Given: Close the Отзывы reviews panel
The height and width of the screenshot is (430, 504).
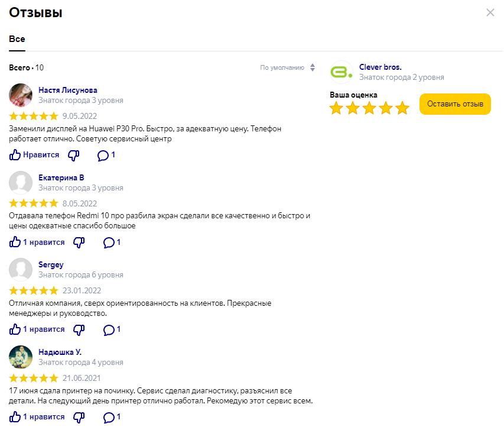Looking at the screenshot, I should [490, 12].
